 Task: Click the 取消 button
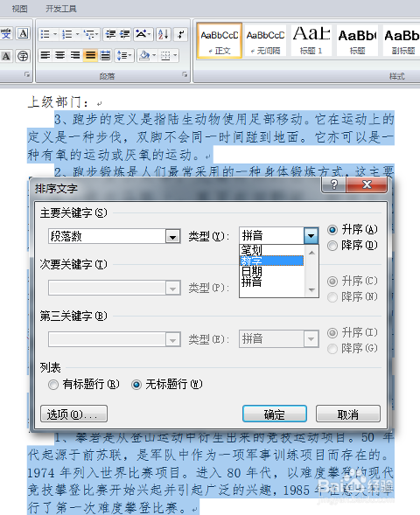[x=348, y=414]
